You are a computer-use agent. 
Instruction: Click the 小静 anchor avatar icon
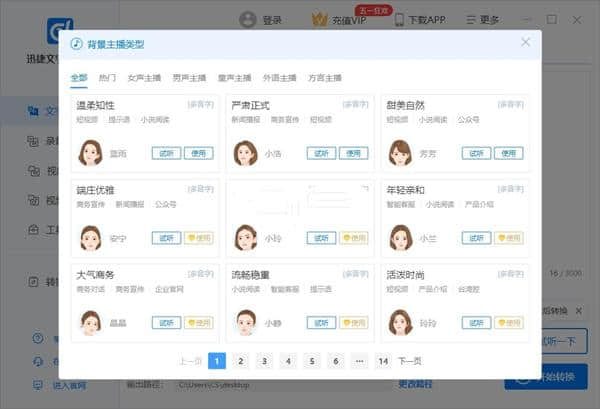pyautogui.click(x=246, y=322)
